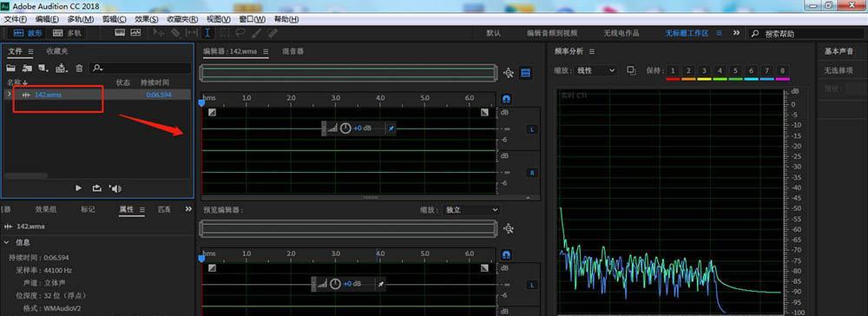Play the file with Files panel play button
The width and height of the screenshot is (868, 316).
click(x=79, y=188)
